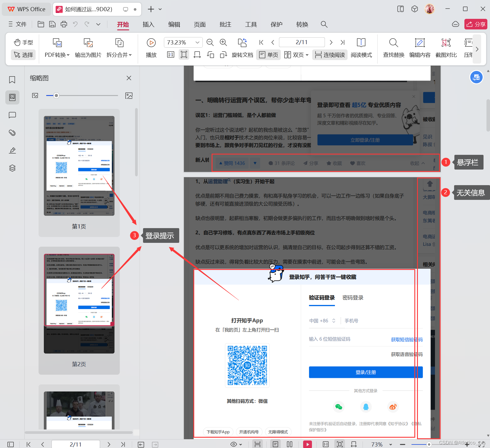Expand quick access toolbar options
The width and height of the screenshot is (490, 448).
[98, 24]
